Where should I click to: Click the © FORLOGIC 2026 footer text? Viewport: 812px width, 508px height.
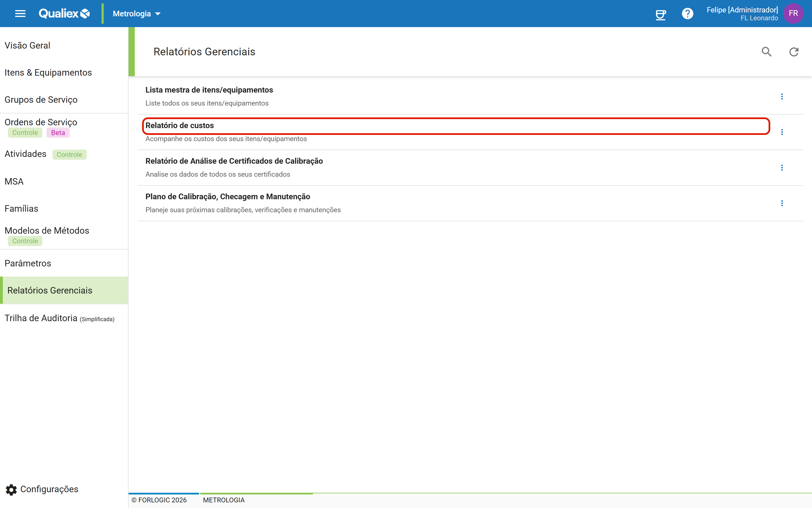pyautogui.click(x=159, y=500)
